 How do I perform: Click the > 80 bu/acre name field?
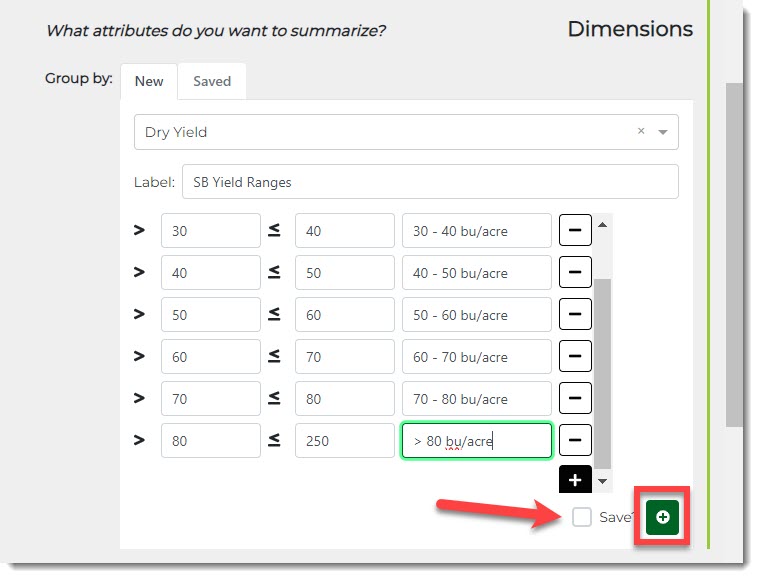[476, 441]
